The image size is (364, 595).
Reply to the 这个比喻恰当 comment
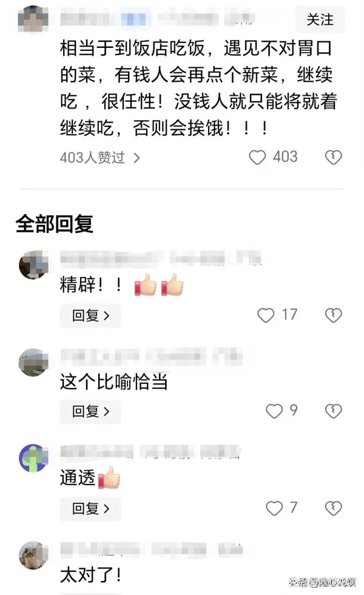tap(90, 411)
